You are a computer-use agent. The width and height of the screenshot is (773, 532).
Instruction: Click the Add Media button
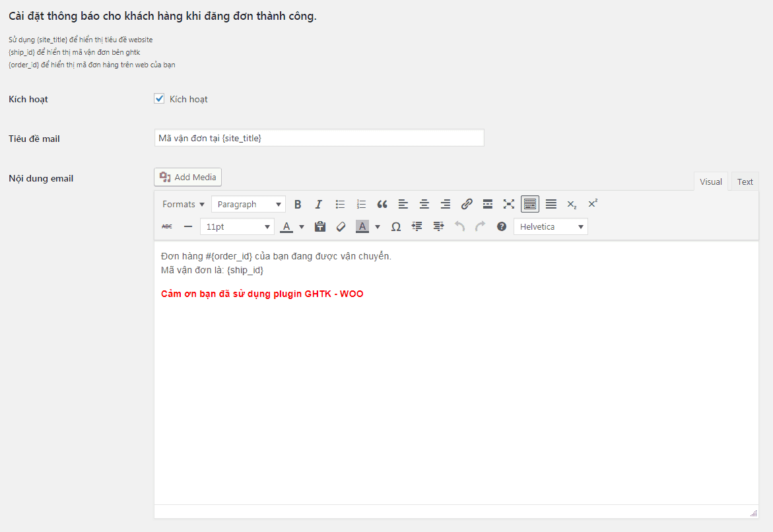pyautogui.click(x=188, y=177)
